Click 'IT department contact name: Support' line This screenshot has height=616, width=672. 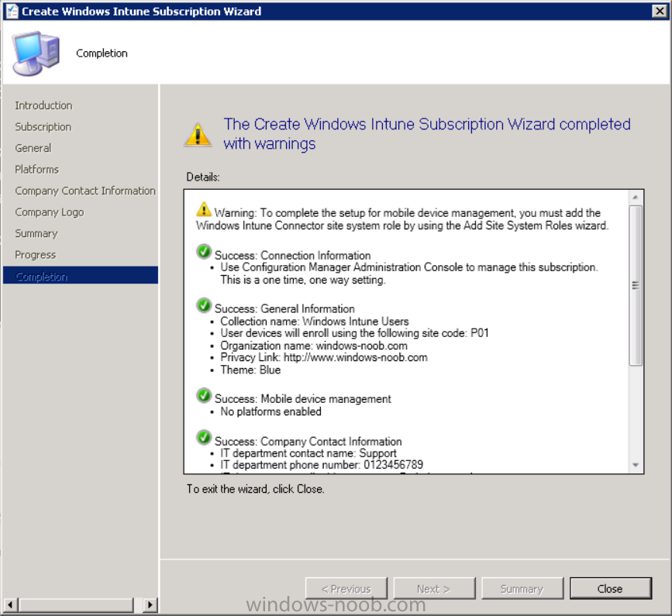tap(308, 453)
